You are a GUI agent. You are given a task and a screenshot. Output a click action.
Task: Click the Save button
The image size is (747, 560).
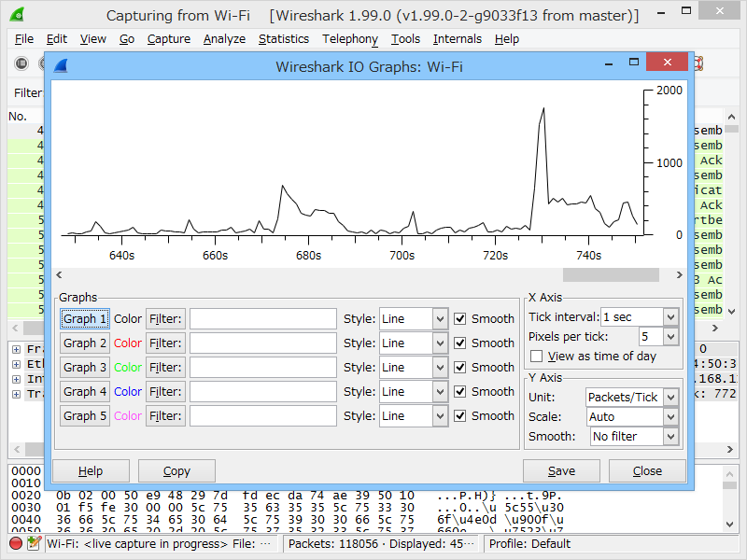click(561, 471)
